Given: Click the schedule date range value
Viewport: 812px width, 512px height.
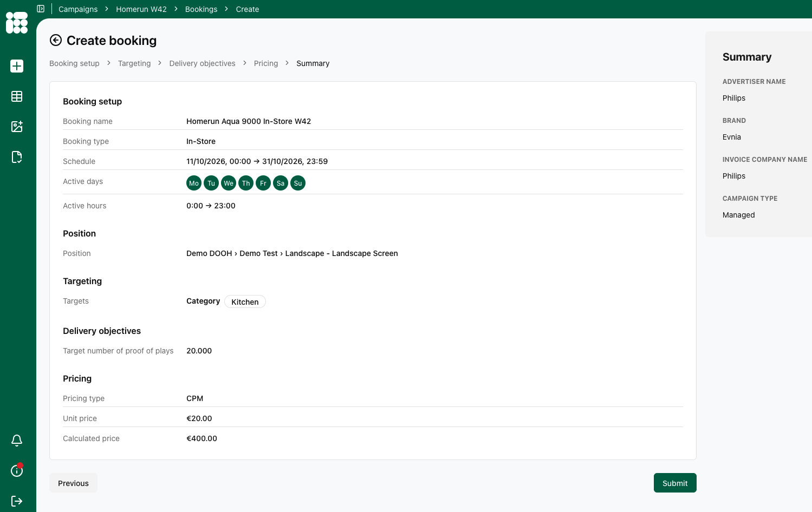Looking at the screenshot, I should 257,161.
